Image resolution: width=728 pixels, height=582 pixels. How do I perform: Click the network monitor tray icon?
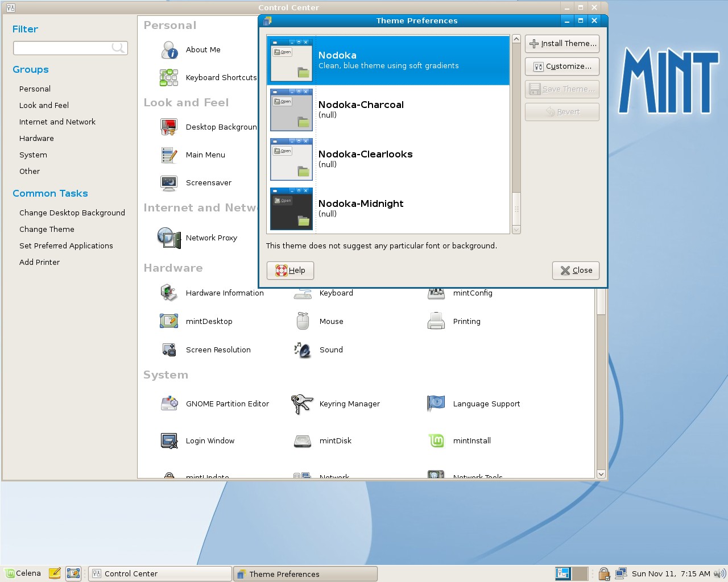click(x=621, y=573)
